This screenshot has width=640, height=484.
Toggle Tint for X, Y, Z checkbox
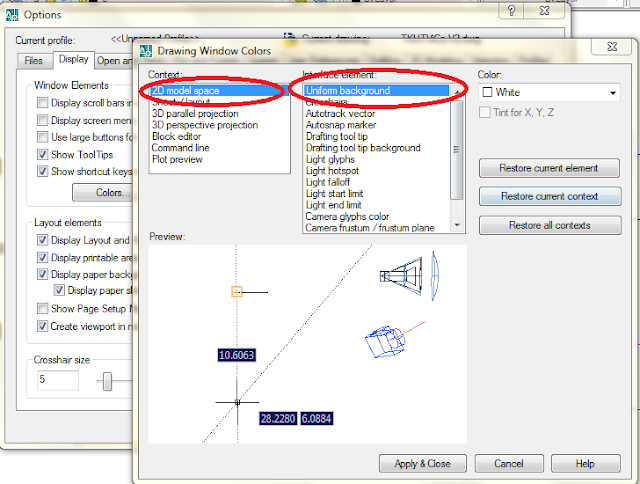(x=485, y=112)
